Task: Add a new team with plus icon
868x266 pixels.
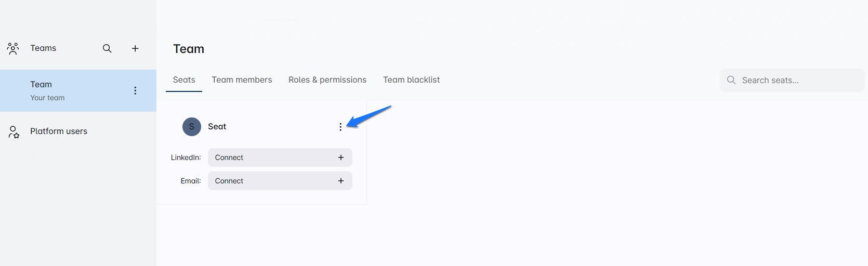Action: [x=135, y=48]
